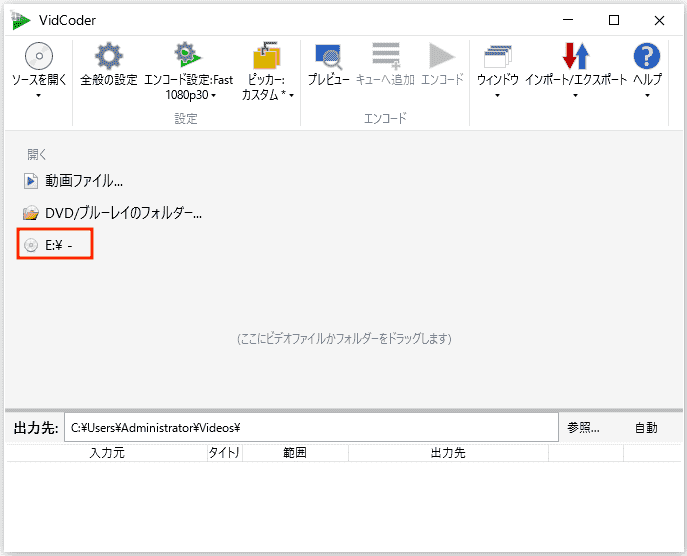
Task: Click the 入力元 column header
Action: pos(106,453)
